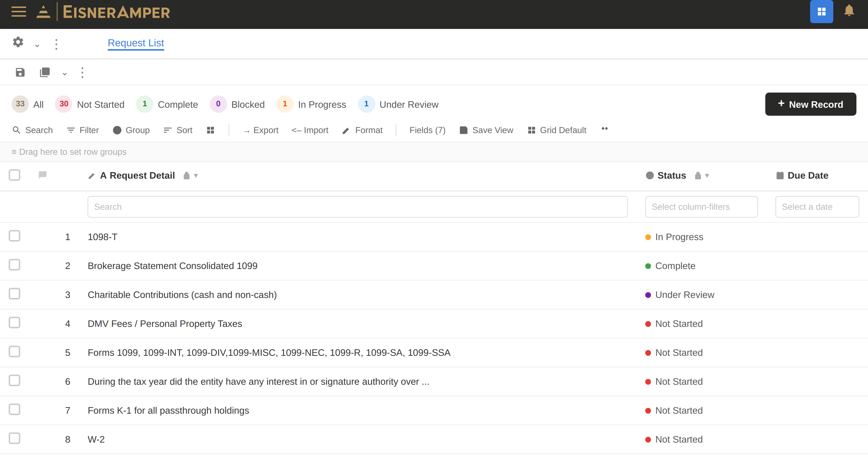868x465 pixels.
Task: Click the stacked copy views icon
Action: 45,73
